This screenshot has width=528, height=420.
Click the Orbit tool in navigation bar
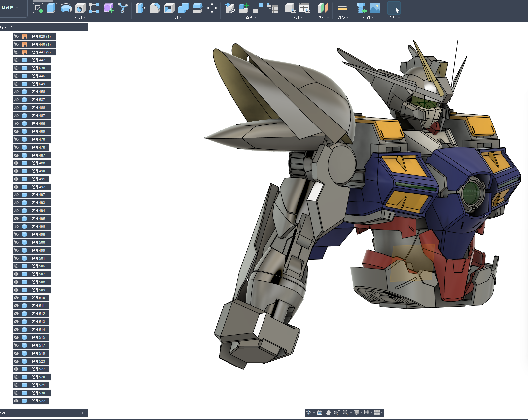(x=308, y=412)
